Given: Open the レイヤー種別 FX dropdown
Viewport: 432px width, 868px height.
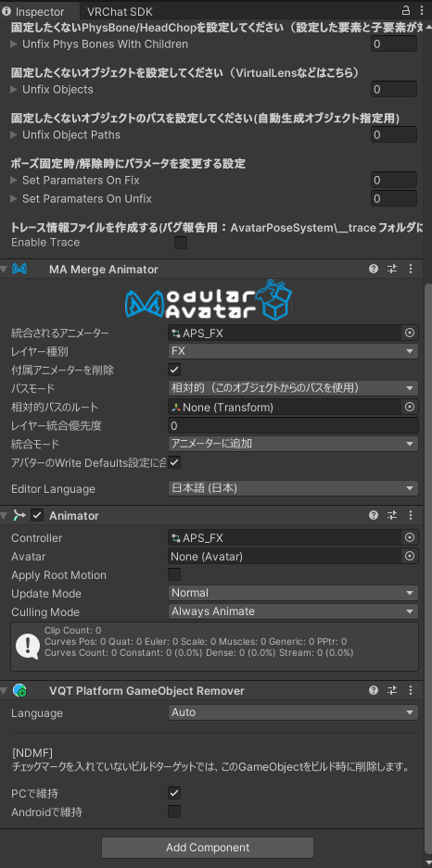Looking at the screenshot, I should point(293,351).
